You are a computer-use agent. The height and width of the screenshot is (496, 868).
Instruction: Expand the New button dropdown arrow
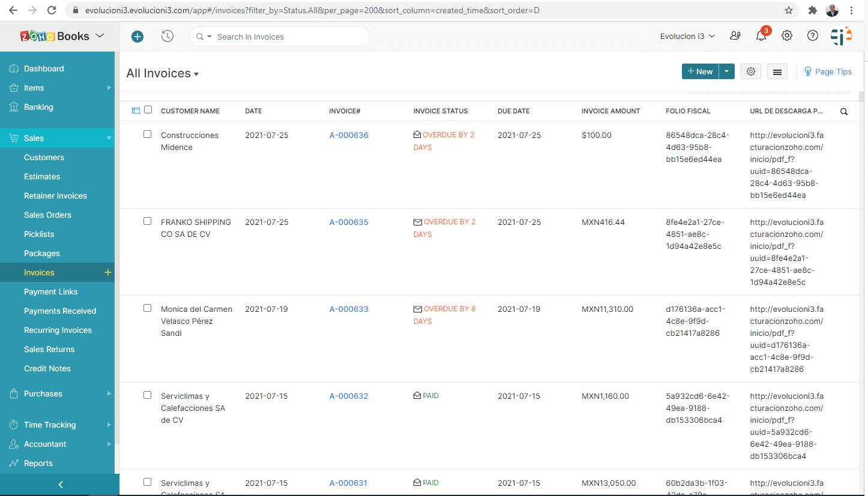(x=727, y=71)
